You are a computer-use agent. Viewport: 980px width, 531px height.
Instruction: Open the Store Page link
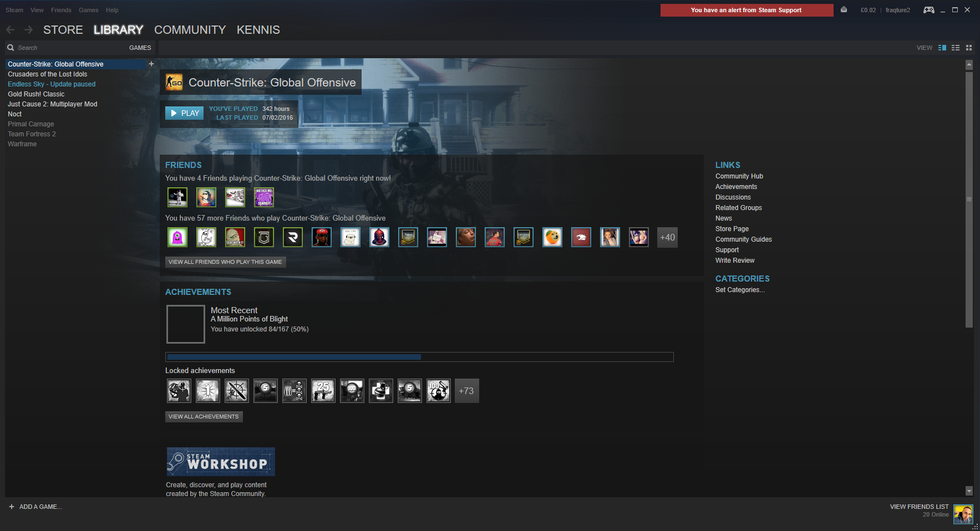click(x=732, y=229)
